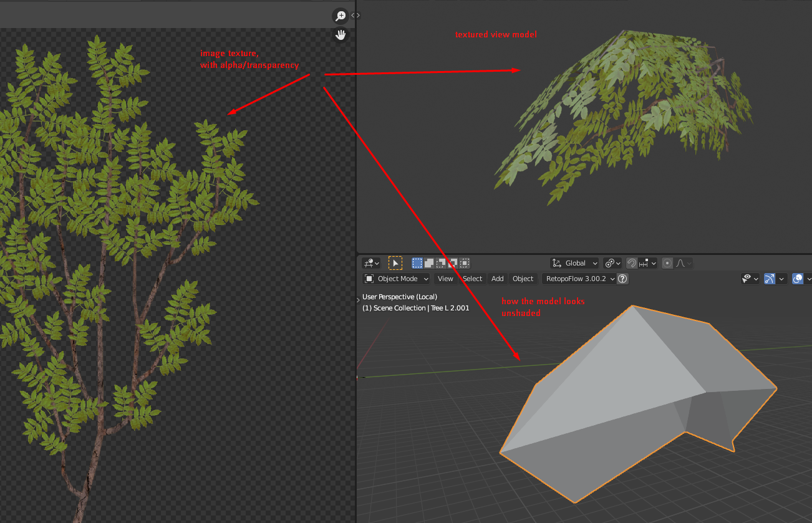812x523 pixels.
Task: Open the editor type dropdown in viewport header
Action: click(372, 263)
